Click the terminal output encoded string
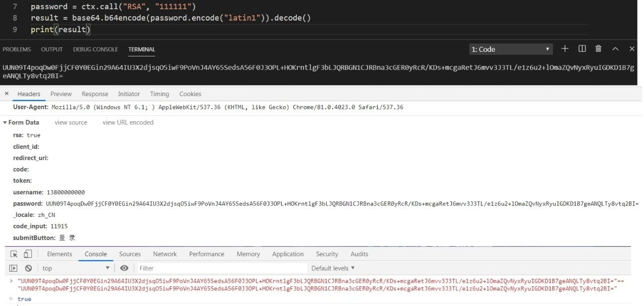This screenshot has height=306, width=644. pyautogui.click(x=318, y=71)
